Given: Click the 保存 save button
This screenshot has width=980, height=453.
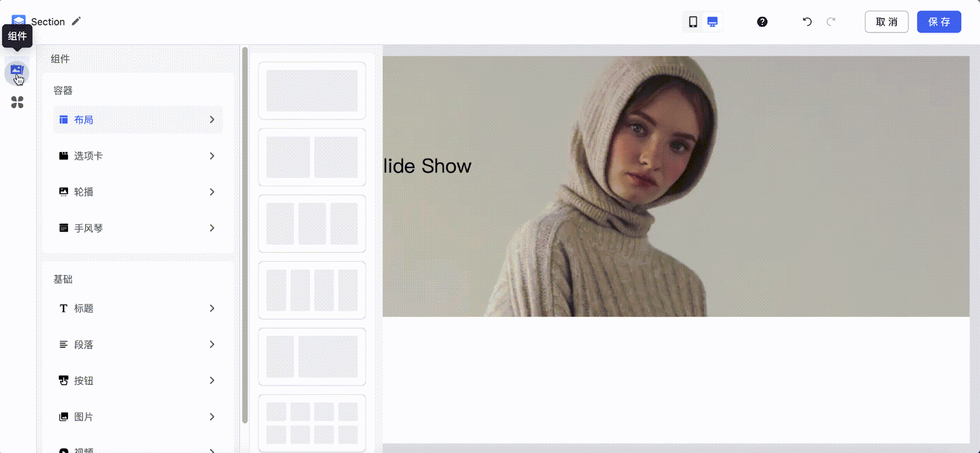Looking at the screenshot, I should (938, 22).
